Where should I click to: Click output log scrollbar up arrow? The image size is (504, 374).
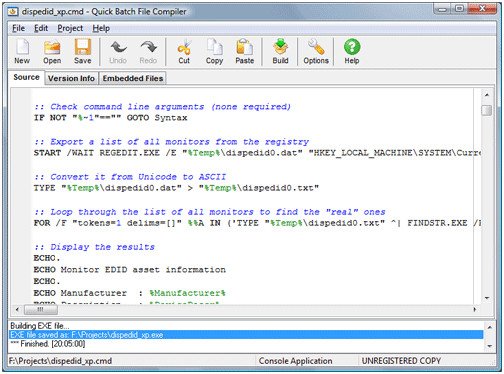(x=490, y=327)
